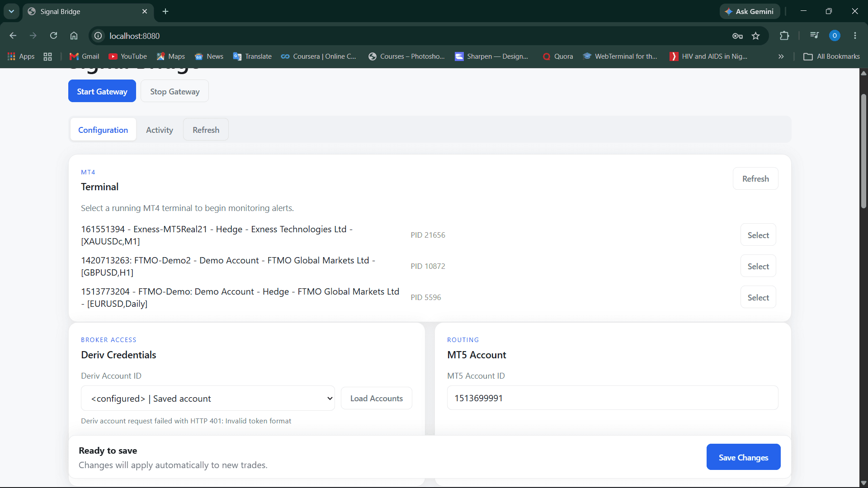Click the Save Changes button
Image resolution: width=868 pixels, height=488 pixels.
tap(743, 457)
